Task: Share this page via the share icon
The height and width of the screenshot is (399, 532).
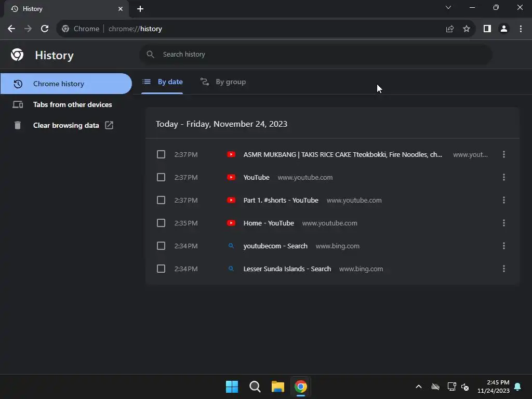Action: [x=450, y=29]
